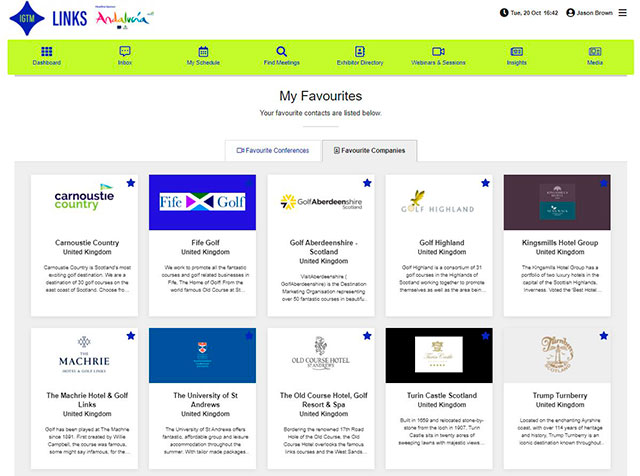Open the Carnoustie Country company name
The image size is (640, 476).
click(x=87, y=242)
